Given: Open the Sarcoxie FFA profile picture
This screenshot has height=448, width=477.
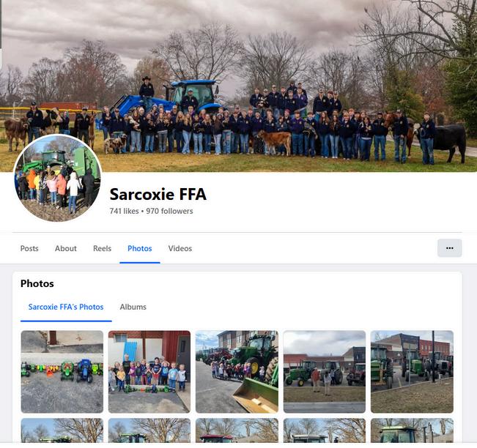Looking at the screenshot, I should pos(57,178).
